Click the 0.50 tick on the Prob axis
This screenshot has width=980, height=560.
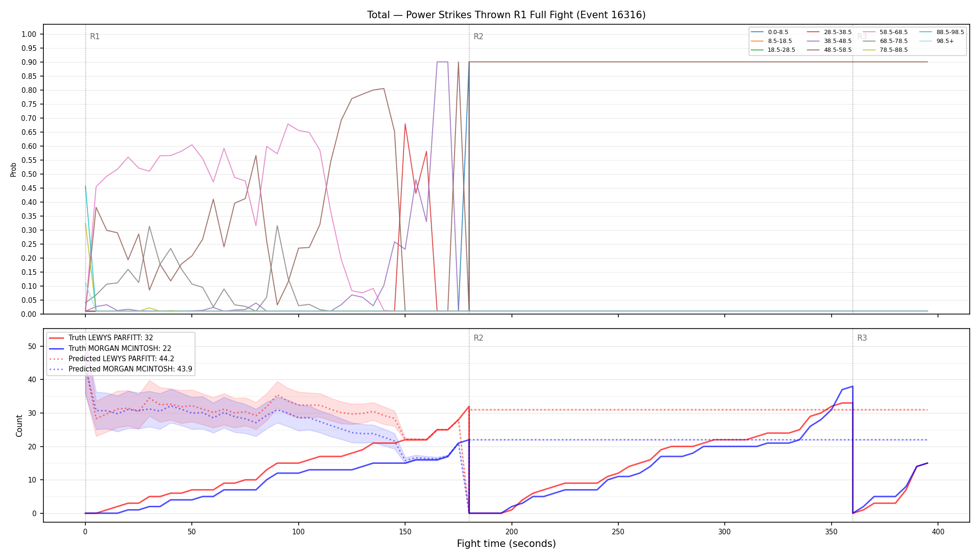pos(29,174)
